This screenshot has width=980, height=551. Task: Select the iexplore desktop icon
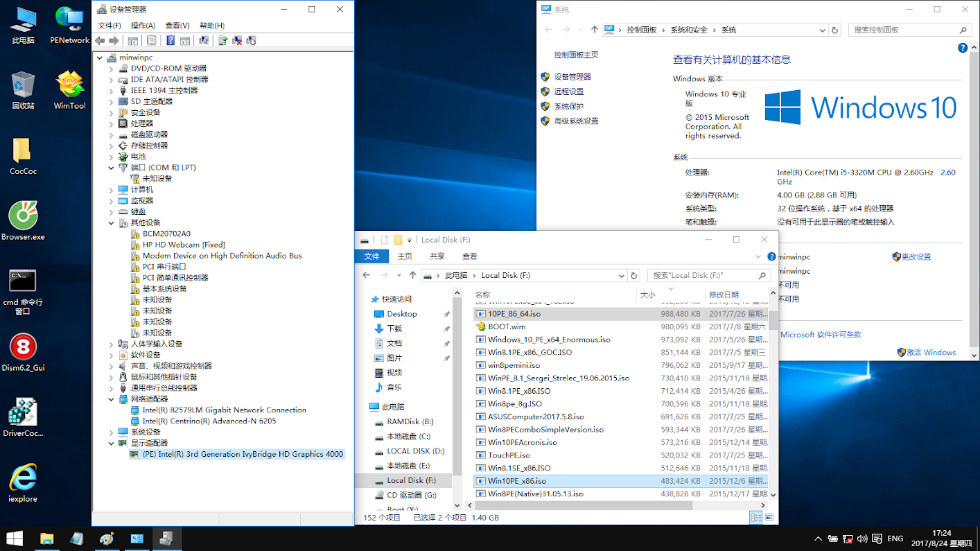[x=22, y=484]
